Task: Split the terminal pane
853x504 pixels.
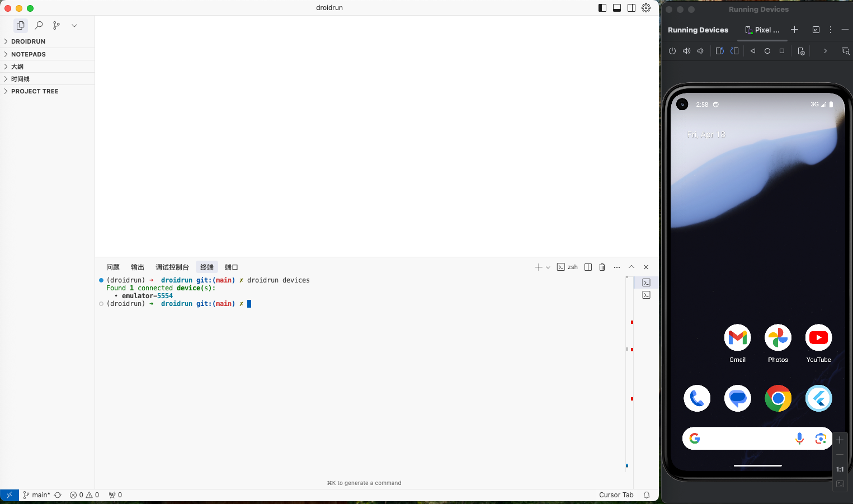Action: (x=588, y=267)
